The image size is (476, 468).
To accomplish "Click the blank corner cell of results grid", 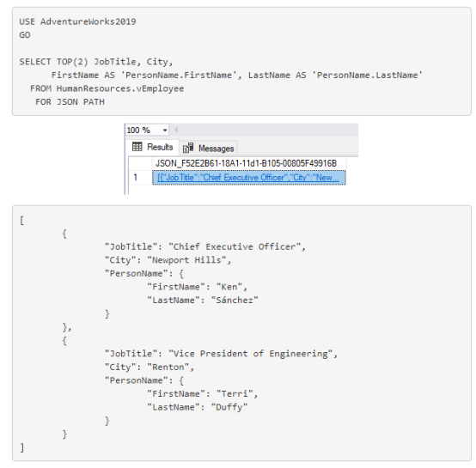I will point(141,163).
